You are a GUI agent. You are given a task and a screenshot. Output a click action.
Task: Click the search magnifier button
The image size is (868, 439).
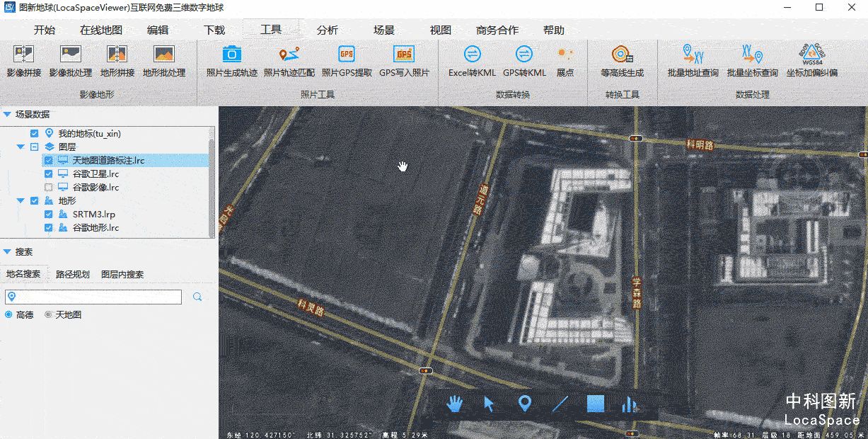[198, 297]
